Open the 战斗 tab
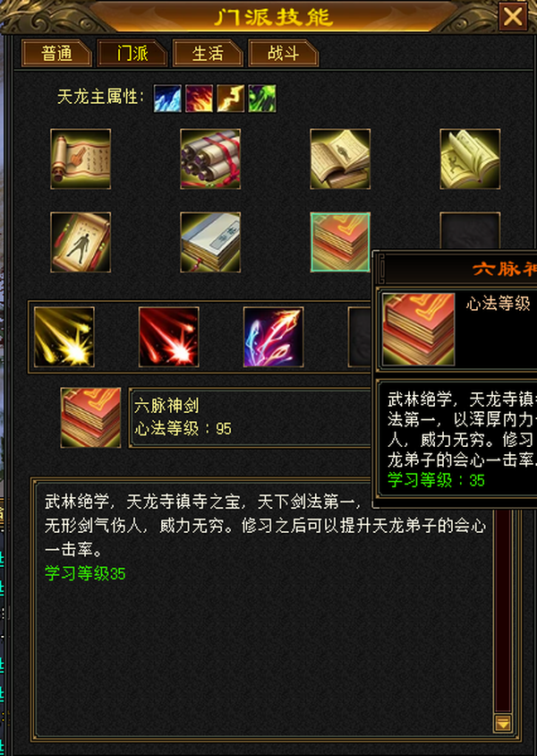This screenshot has height=756, width=537. pyautogui.click(x=283, y=53)
